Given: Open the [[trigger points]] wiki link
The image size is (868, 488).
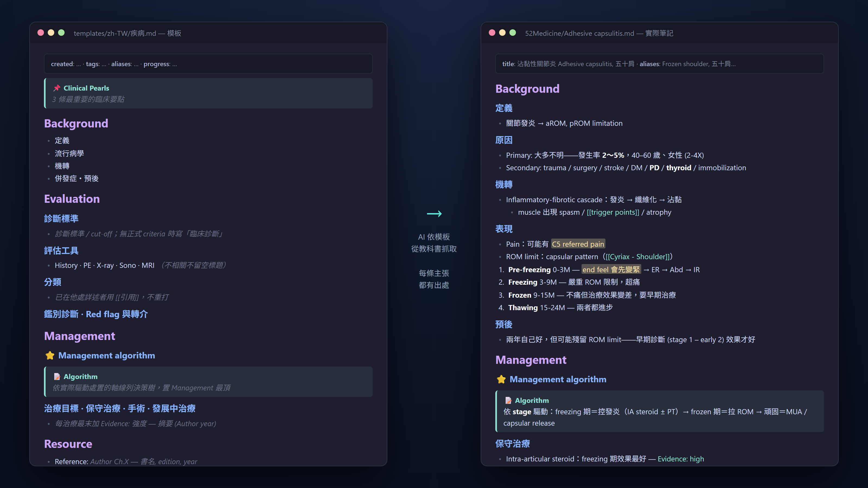Looking at the screenshot, I should click(612, 212).
